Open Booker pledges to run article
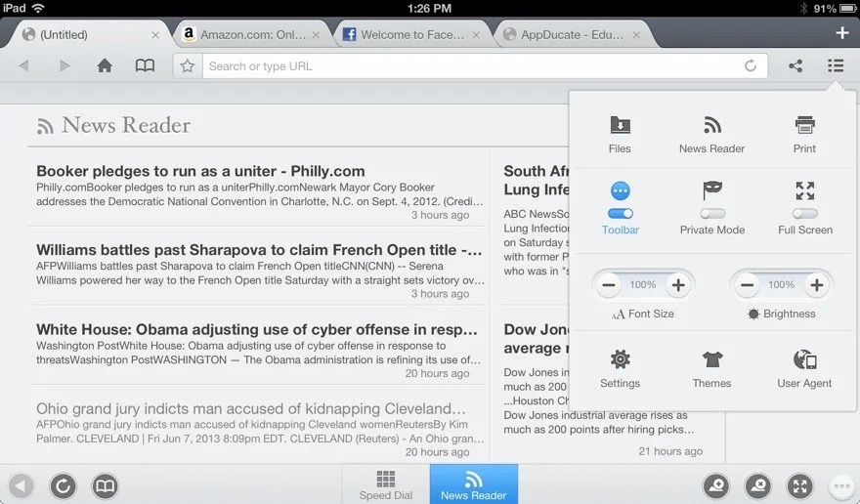Screen dimensions: 860x504 pyautogui.click(x=200, y=171)
